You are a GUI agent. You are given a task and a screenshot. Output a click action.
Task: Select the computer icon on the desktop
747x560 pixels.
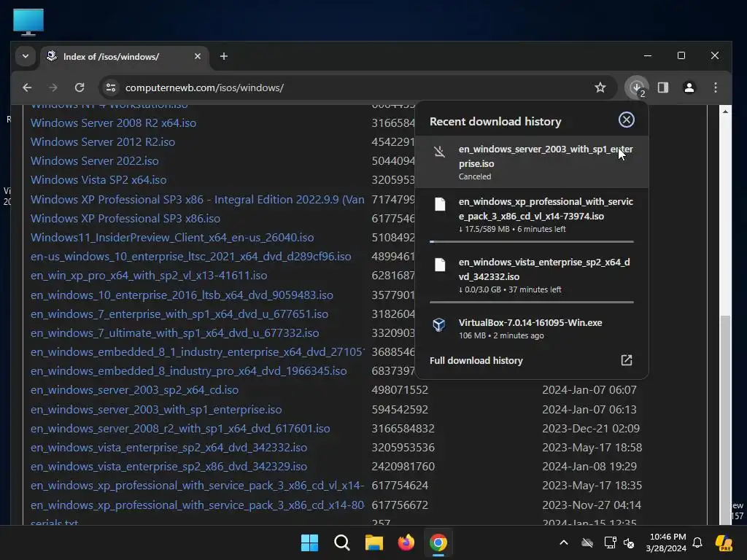click(x=28, y=22)
